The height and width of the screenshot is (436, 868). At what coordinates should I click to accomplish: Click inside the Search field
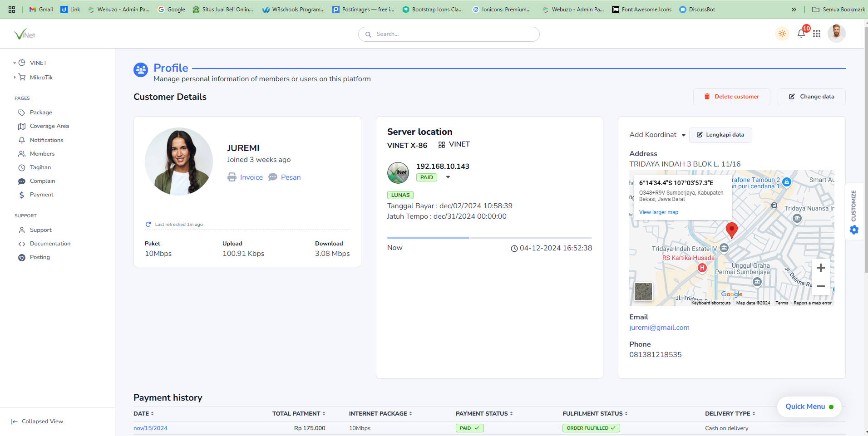pyautogui.click(x=449, y=34)
